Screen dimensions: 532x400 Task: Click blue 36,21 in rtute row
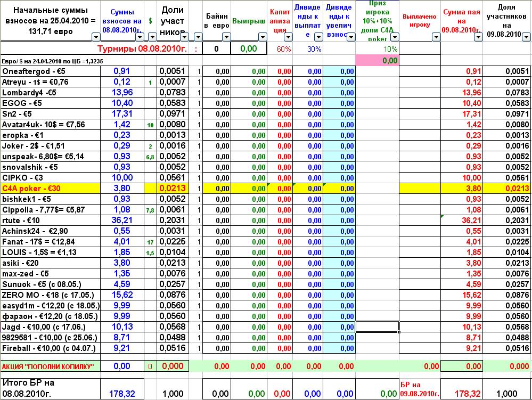[122, 221]
